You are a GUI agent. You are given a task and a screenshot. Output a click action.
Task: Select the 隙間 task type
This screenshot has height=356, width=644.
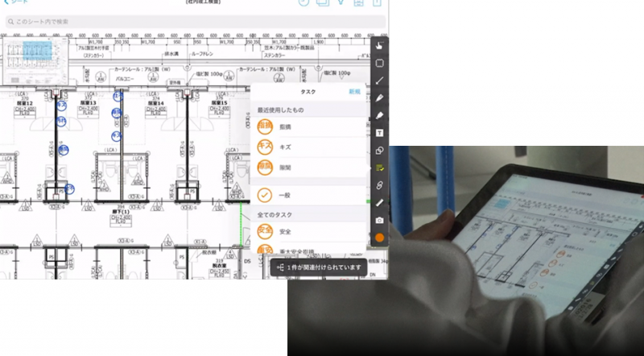(308, 168)
